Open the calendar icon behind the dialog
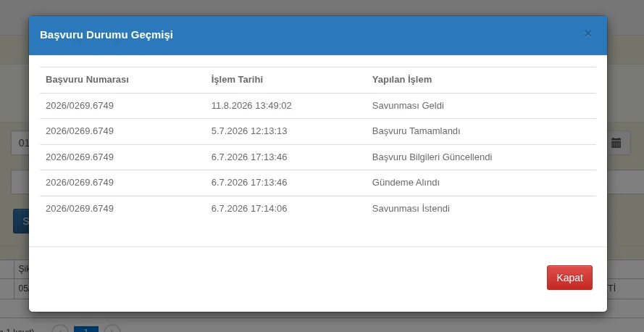This screenshot has width=644, height=332. click(x=616, y=143)
